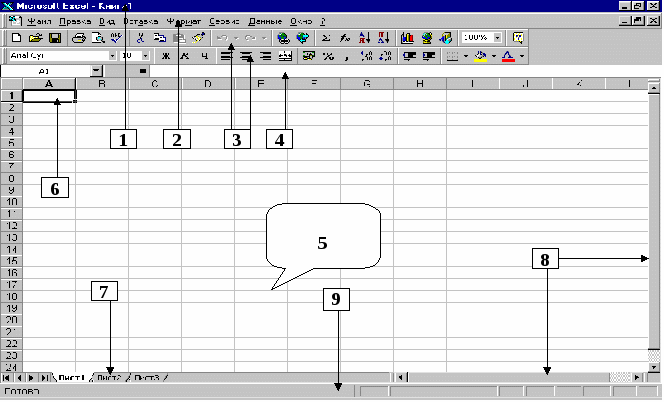Viewport: 664px width, 402px height.
Task: Select row 5 header
Action: click(x=9, y=143)
